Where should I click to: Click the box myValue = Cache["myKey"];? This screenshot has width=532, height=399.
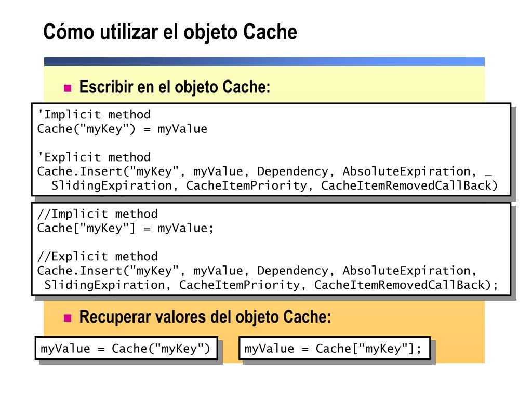click(x=335, y=348)
